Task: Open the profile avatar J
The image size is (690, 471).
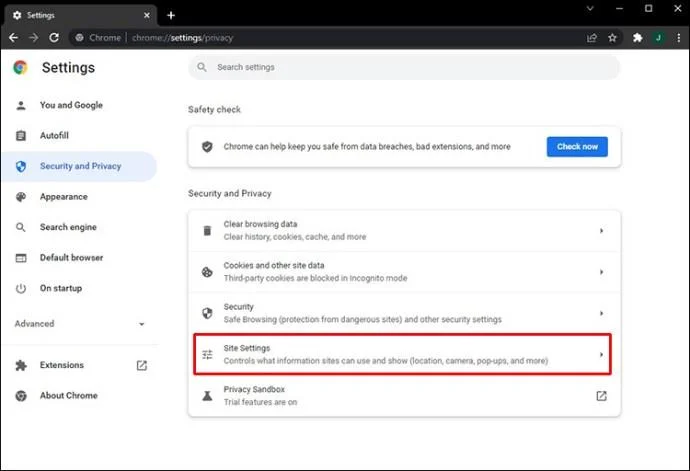Action: [x=658, y=38]
